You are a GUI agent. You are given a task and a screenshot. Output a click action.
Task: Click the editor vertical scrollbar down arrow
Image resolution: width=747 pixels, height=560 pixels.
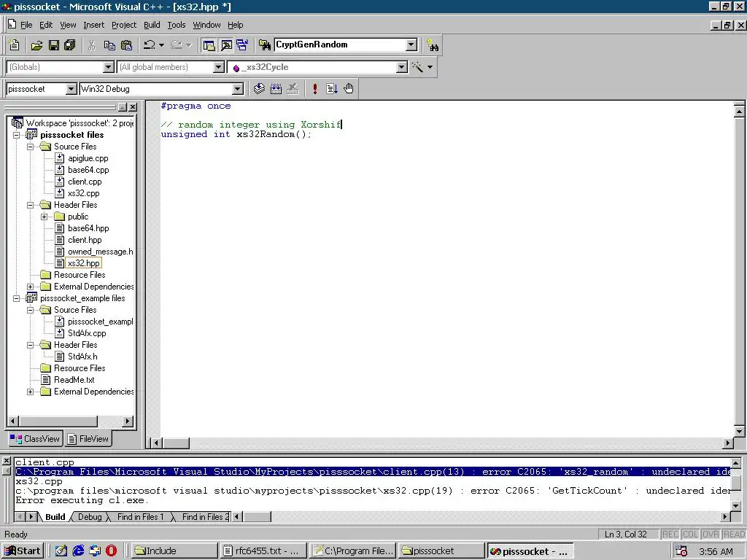tap(740, 432)
